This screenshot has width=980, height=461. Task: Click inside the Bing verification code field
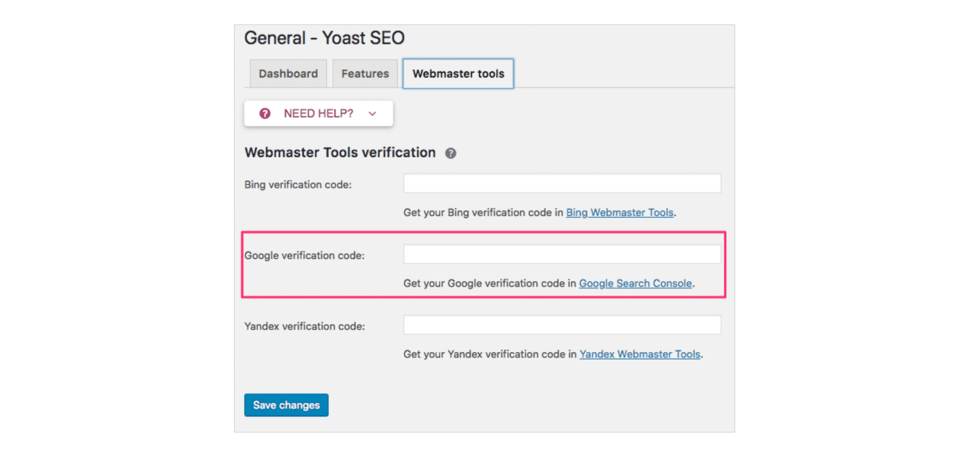[x=562, y=183]
